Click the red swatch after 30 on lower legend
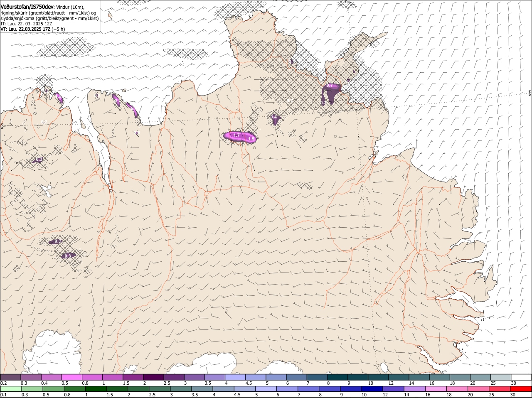532x398 pixels. [x=521, y=389]
